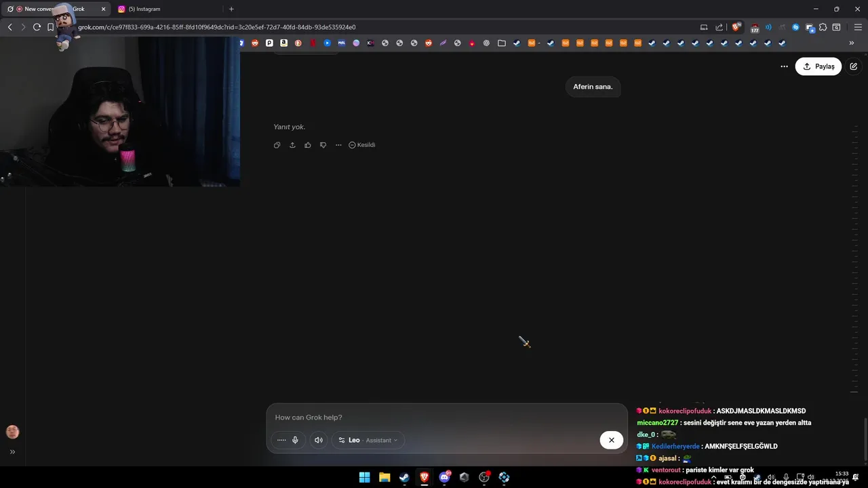The image size is (868, 488).
Task: Open the Amazon bookmark icon
Action: click(283, 43)
